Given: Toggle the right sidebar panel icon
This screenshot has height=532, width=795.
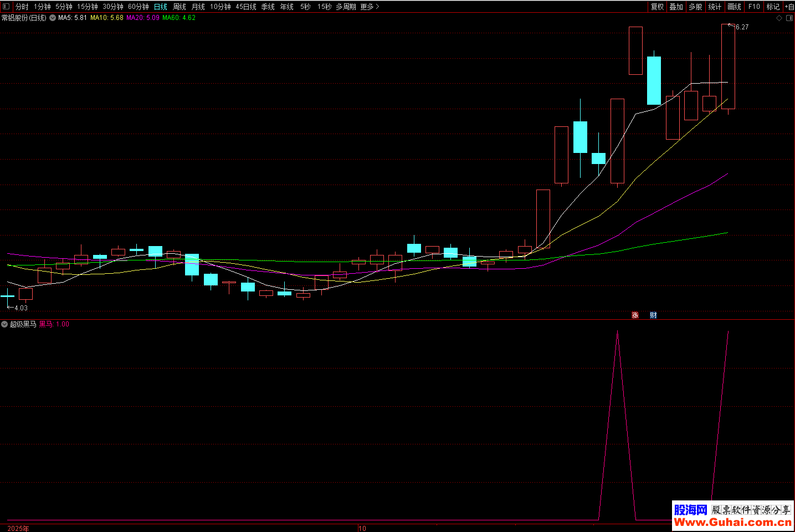Looking at the screenshot, I should (789, 18).
